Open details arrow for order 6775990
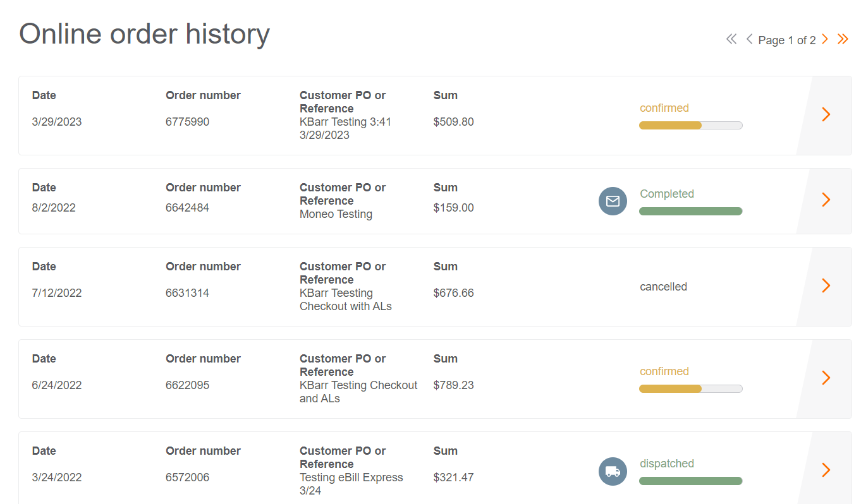This screenshot has height=504, width=861. [x=826, y=115]
